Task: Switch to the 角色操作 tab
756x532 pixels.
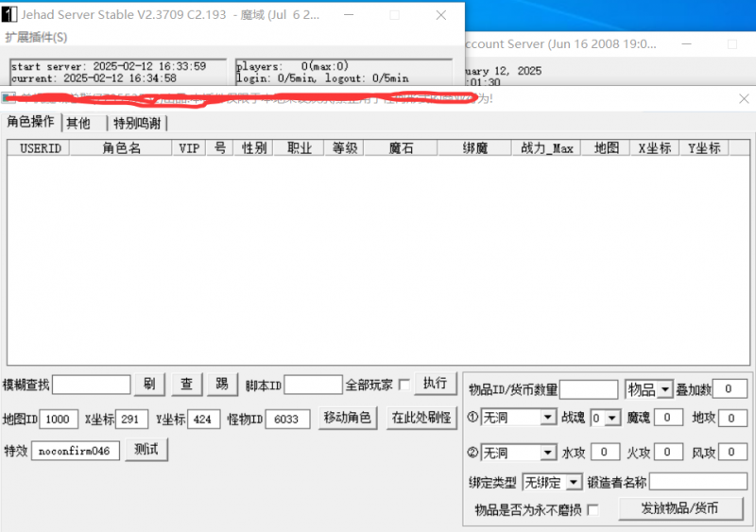Action: tap(30, 122)
